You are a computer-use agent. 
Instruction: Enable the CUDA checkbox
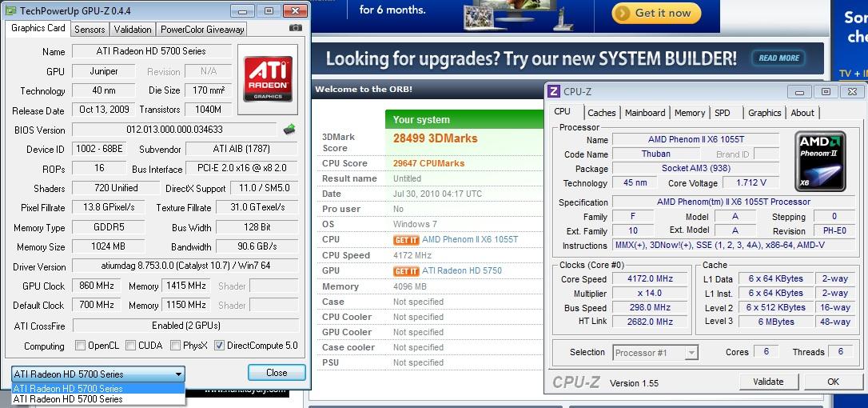(x=130, y=346)
